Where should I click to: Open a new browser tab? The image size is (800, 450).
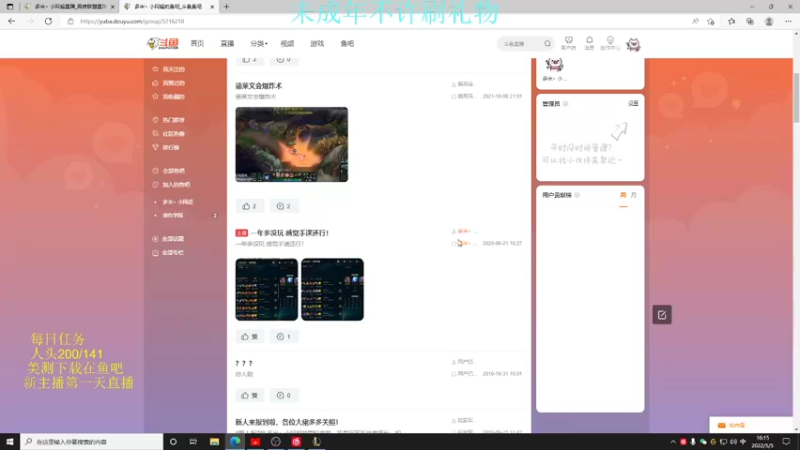pyautogui.click(x=227, y=7)
